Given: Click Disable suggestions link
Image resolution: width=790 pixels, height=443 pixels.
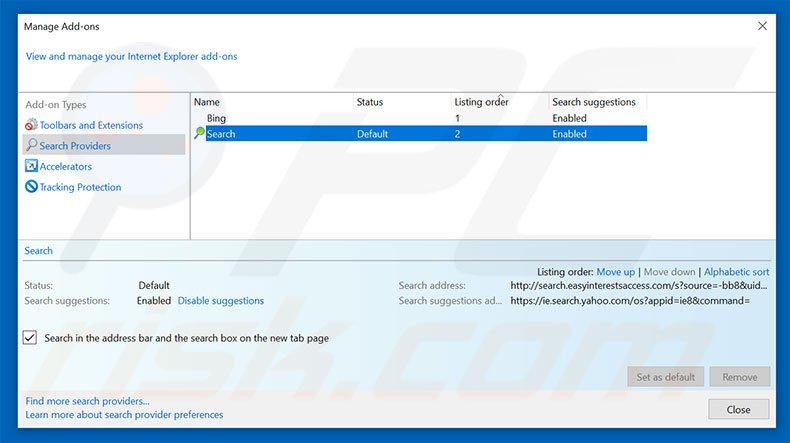Looking at the screenshot, I should pos(221,300).
